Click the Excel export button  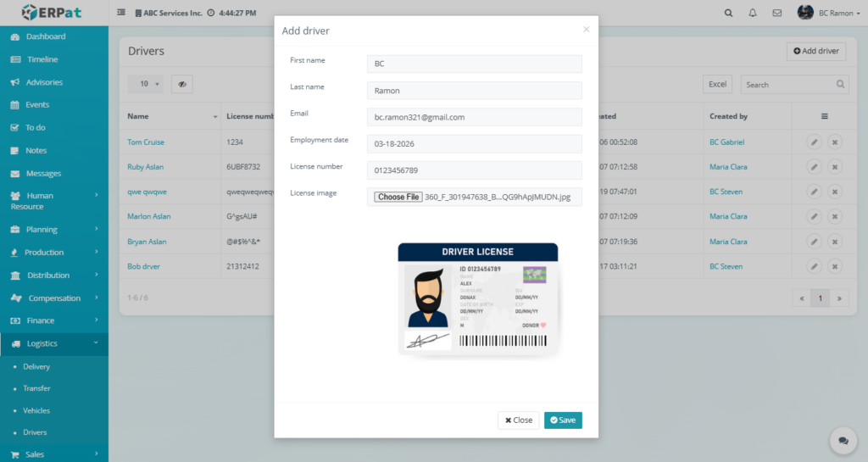[717, 84]
